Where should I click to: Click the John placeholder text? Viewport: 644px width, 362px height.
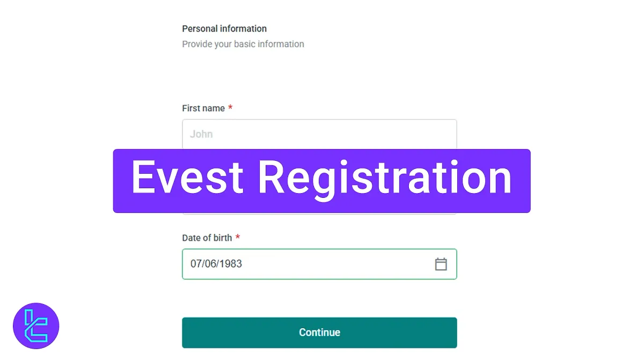coord(201,134)
